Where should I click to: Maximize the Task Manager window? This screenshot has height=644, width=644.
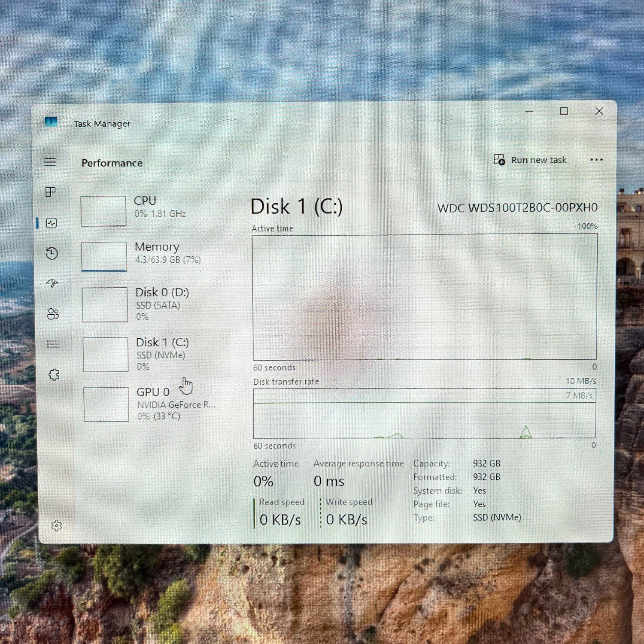pos(564,112)
